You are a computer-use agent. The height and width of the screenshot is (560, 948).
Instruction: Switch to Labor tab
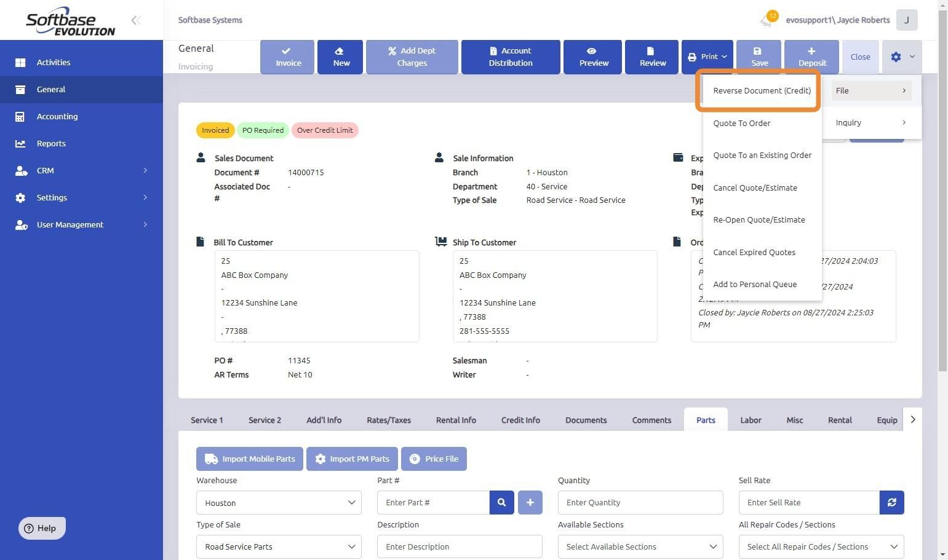[x=751, y=420]
